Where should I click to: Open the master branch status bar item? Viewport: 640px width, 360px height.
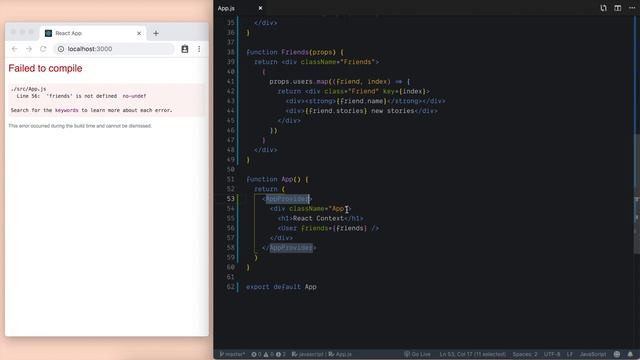point(232,354)
